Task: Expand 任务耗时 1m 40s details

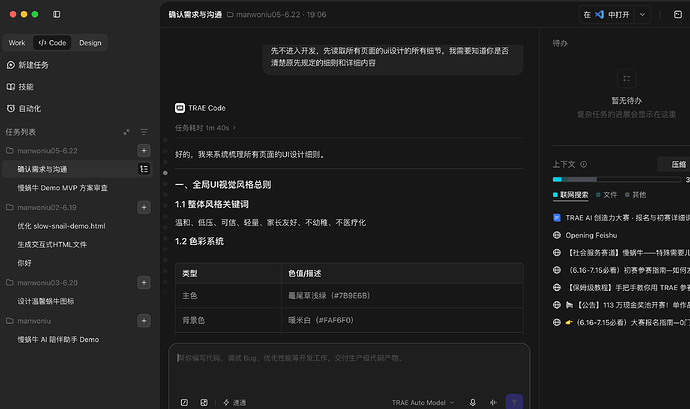Action: (x=206, y=128)
